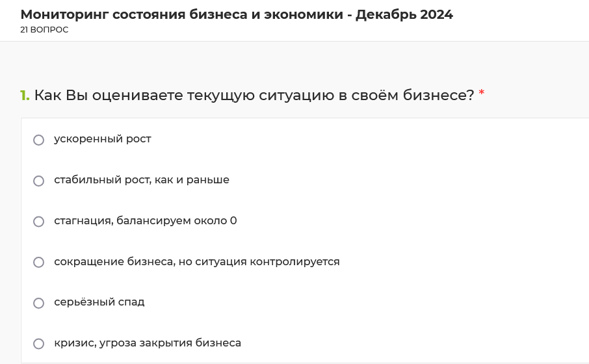Click the 'ускоренный рост' answer label text
Image resolution: width=589 pixels, height=364 pixels.
coord(103,139)
